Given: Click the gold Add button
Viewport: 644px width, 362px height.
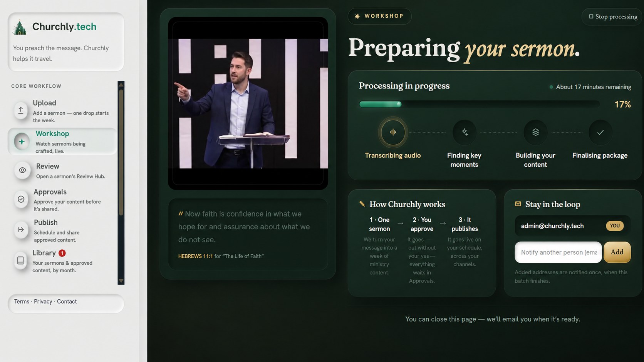Looking at the screenshot, I should tap(617, 252).
